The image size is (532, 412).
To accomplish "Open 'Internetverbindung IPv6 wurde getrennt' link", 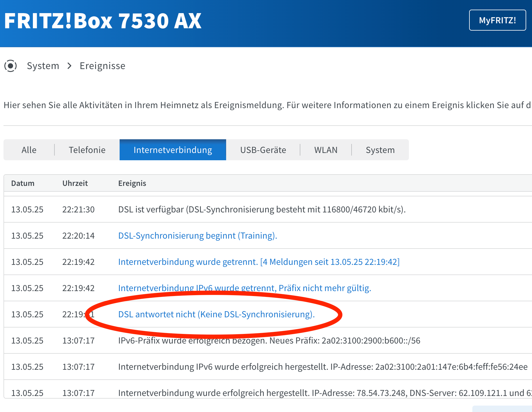I will pos(244,288).
